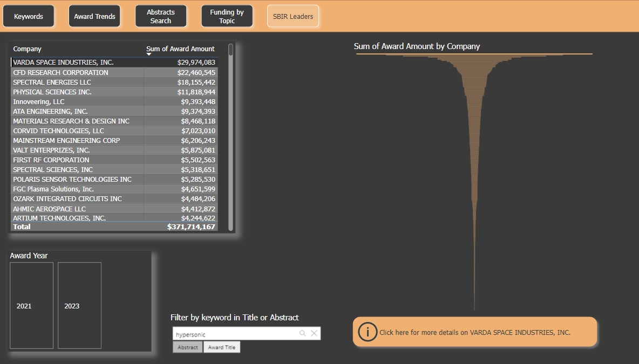Select FGC Plasma Solutions, Inc. row
639x364 pixels.
pos(114,189)
